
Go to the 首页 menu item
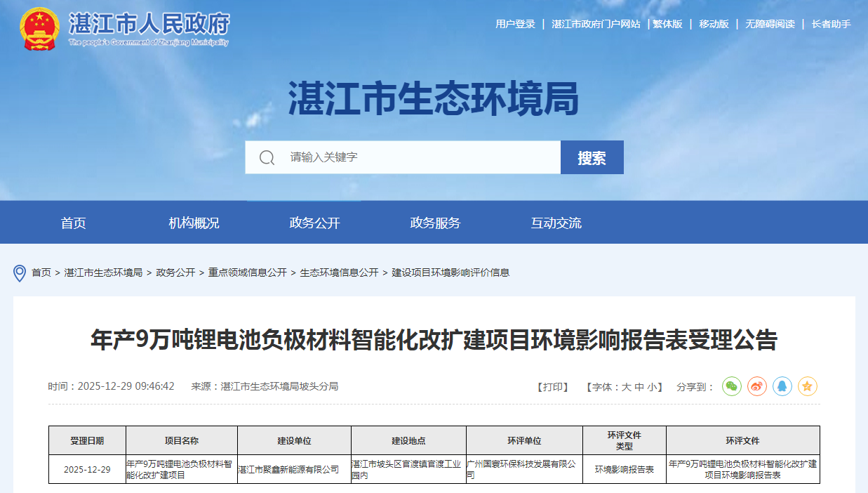pyautogui.click(x=74, y=222)
